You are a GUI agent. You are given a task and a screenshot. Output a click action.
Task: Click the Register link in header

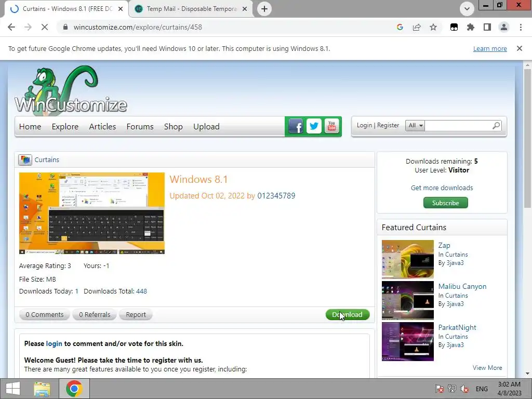388,125
